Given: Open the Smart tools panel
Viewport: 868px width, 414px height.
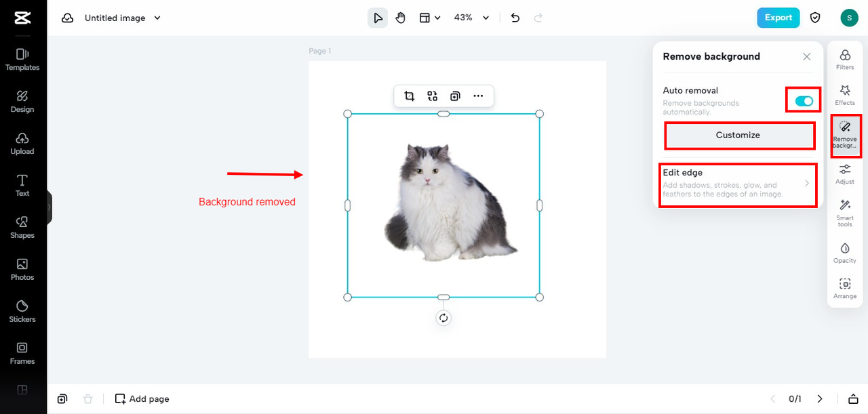Looking at the screenshot, I should [x=845, y=212].
